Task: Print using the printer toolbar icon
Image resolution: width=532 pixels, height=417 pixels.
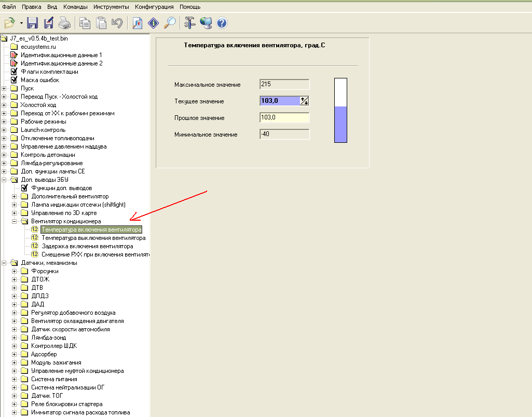Action: 64,23
